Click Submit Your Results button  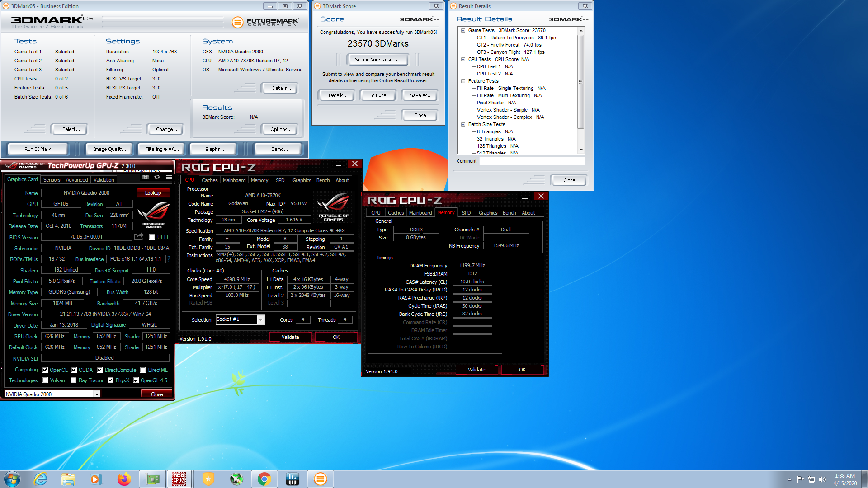point(378,60)
